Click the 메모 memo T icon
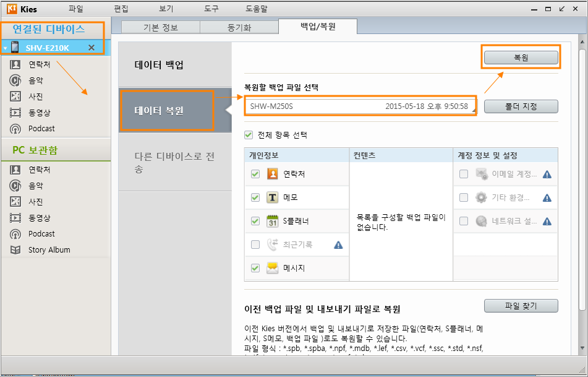Image resolution: width=588 pixels, height=377 pixels. click(x=273, y=197)
